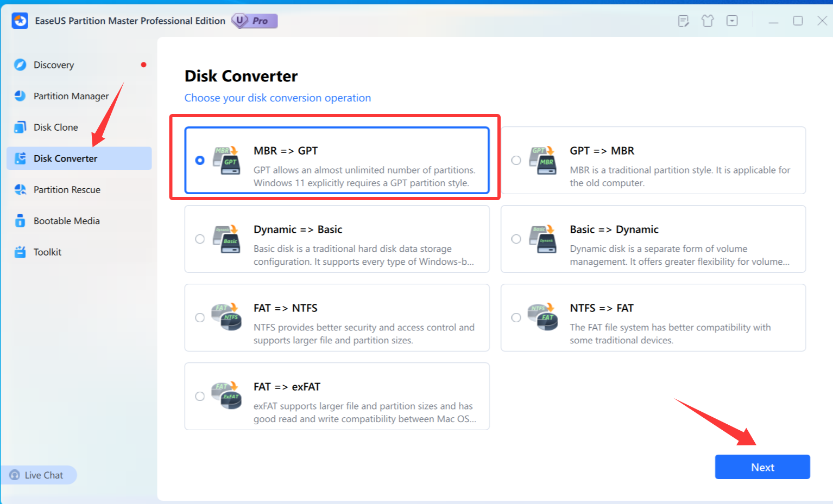833x504 pixels.
Task: Click the EaseUS app logo icon
Action: 20,21
